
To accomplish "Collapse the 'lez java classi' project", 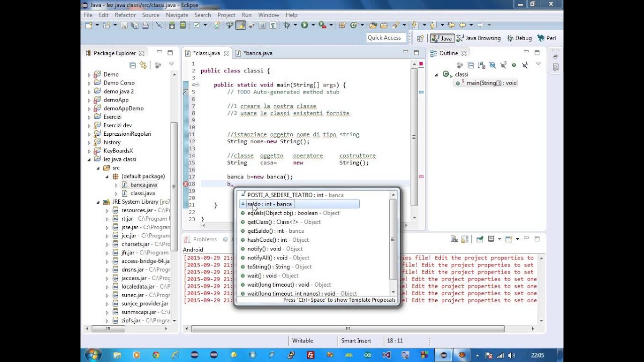I will [x=90, y=159].
